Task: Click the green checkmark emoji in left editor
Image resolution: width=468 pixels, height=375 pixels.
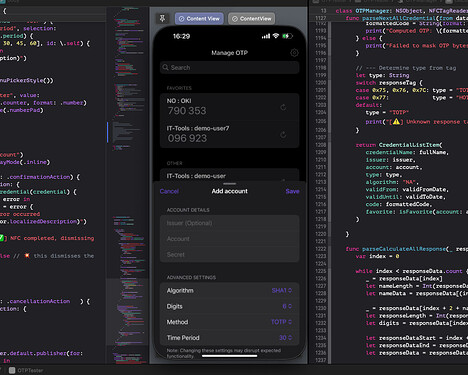Action: tap(1, 238)
